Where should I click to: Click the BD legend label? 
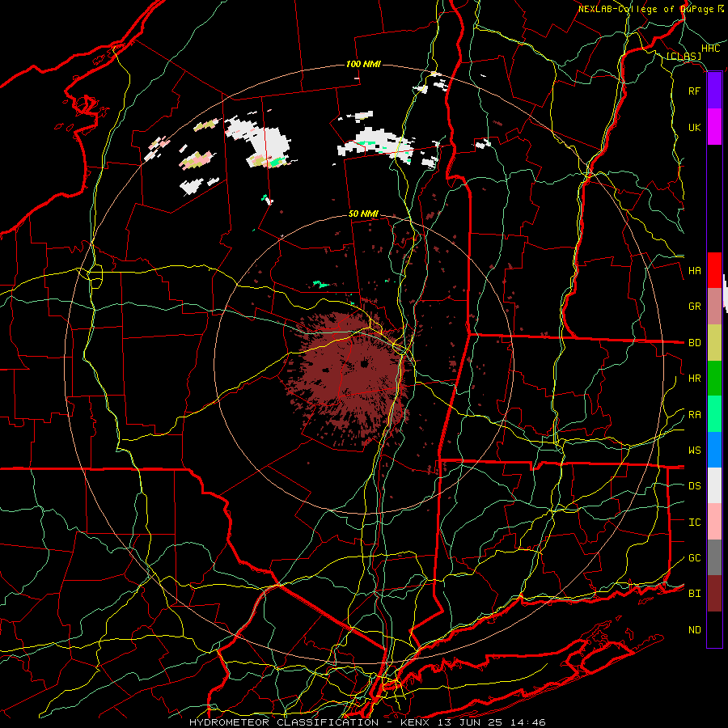tap(694, 343)
